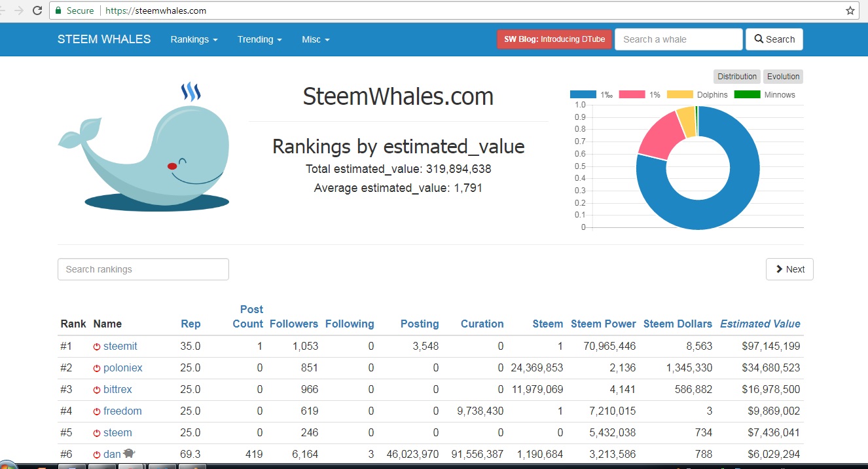The image size is (868, 469).
Task: Open the poloniex account profile link
Action: (123, 367)
